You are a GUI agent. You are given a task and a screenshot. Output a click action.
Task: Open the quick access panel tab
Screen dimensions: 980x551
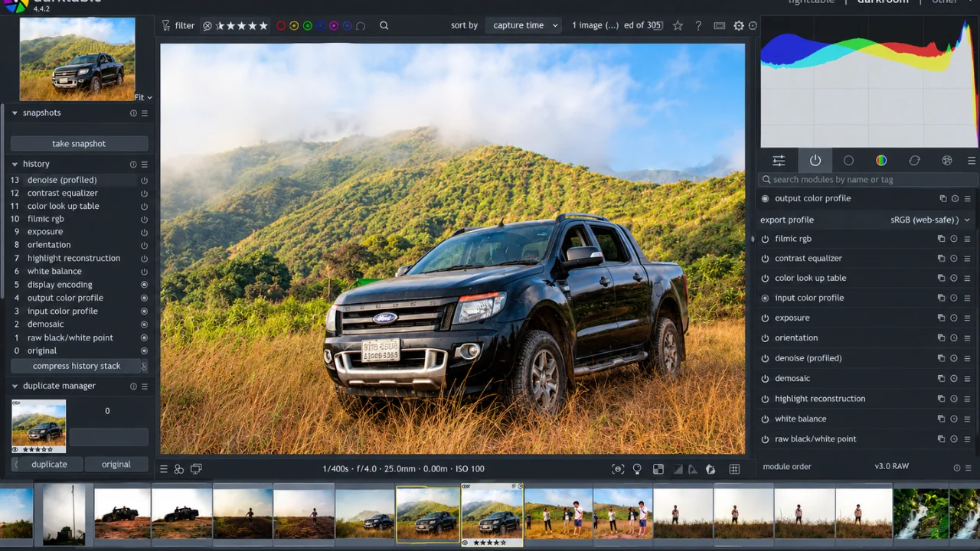coord(779,161)
